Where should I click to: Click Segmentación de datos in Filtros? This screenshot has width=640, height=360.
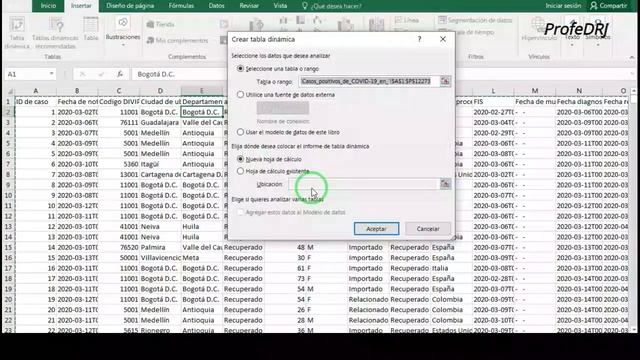(x=475, y=20)
